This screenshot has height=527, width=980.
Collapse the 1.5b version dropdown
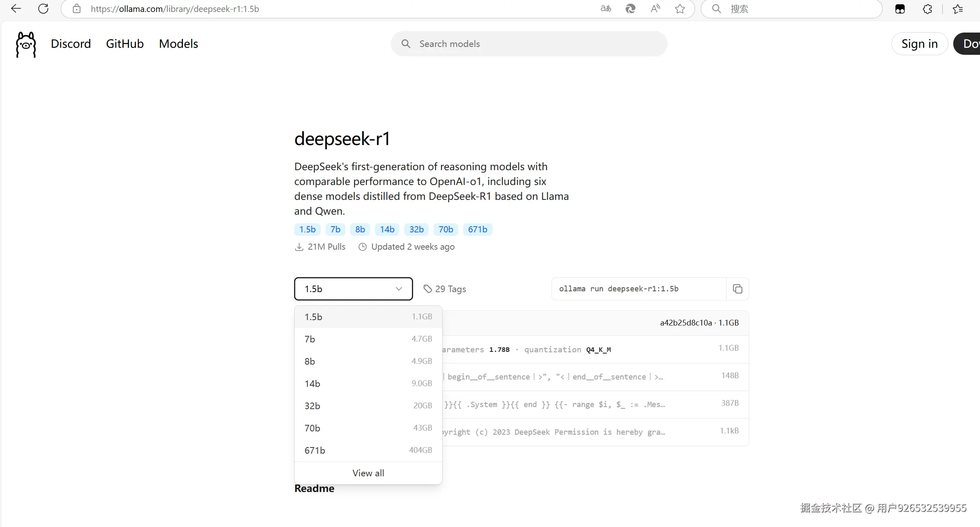pos(353,289)
